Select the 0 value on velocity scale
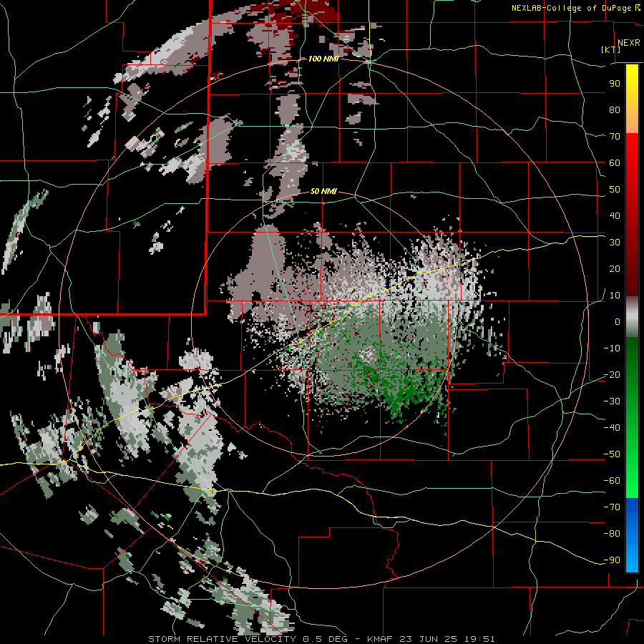The width and height of the screenshot is (644, 644). pyautogui.click(x=618, y=321)
